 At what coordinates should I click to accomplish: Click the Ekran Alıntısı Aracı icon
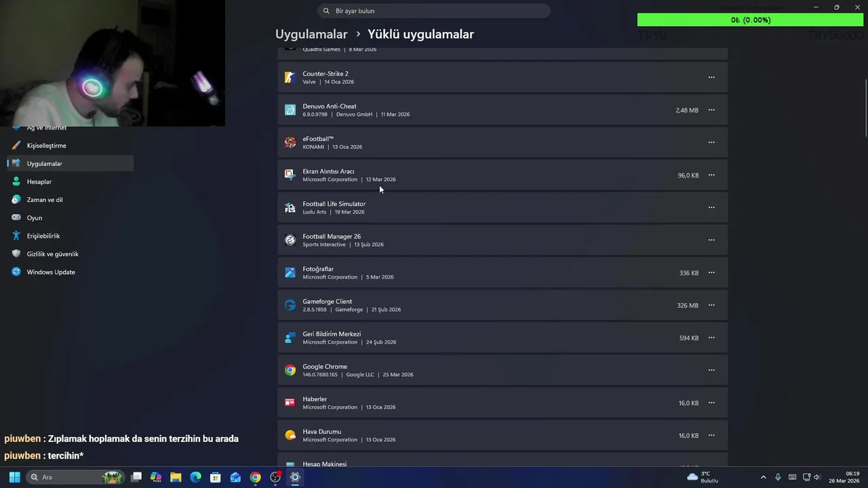tap(290, 175)
